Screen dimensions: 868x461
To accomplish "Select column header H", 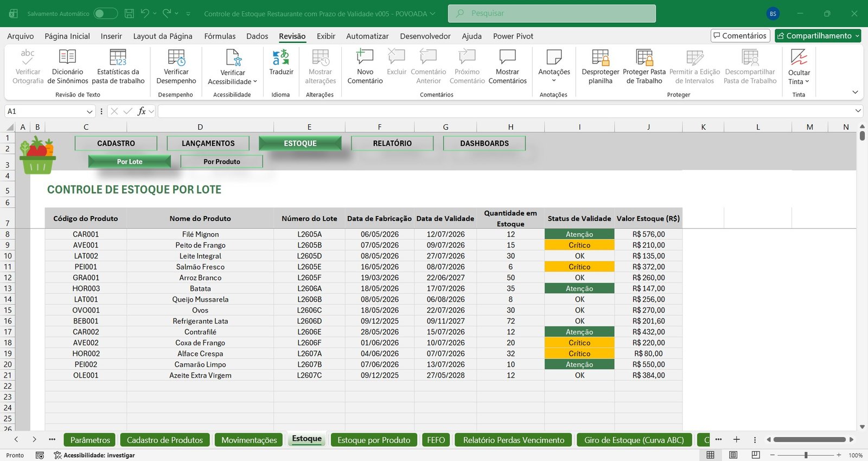I will tap(510, 127).
